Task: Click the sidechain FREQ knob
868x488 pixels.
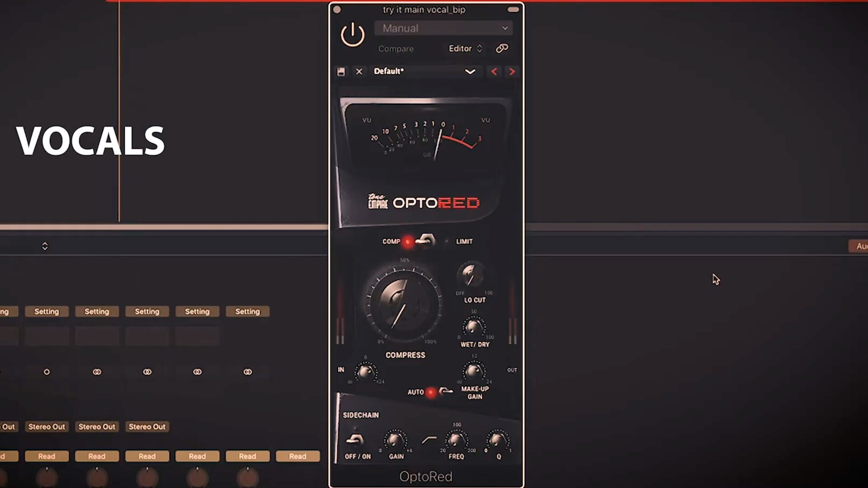Action: (456, 440)
